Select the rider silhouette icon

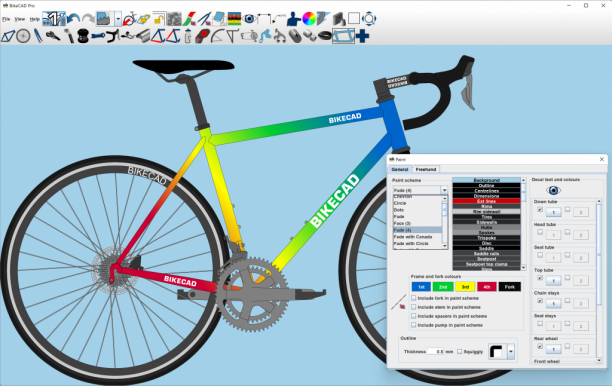293,18
